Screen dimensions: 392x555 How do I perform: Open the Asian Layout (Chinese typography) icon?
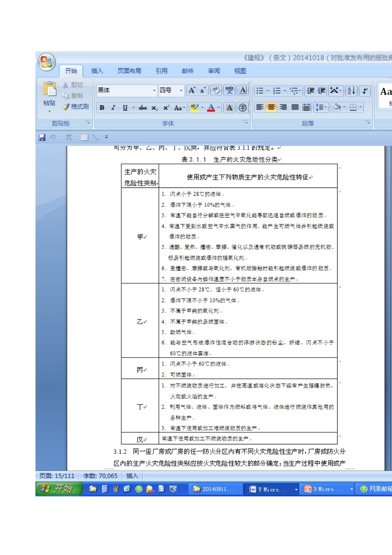pyautogui.click(x=335, y=91)
